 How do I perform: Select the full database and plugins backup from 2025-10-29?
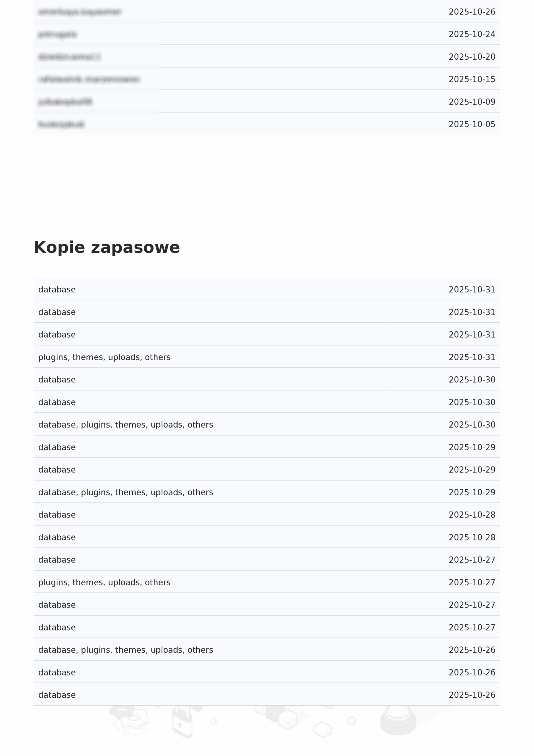[126, 492]
